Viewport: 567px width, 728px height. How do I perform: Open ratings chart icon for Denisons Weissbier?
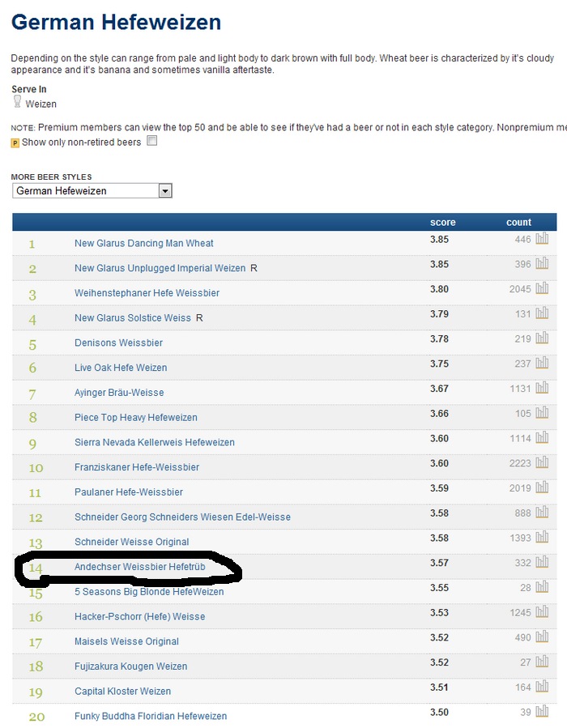(x=542, y=338)
